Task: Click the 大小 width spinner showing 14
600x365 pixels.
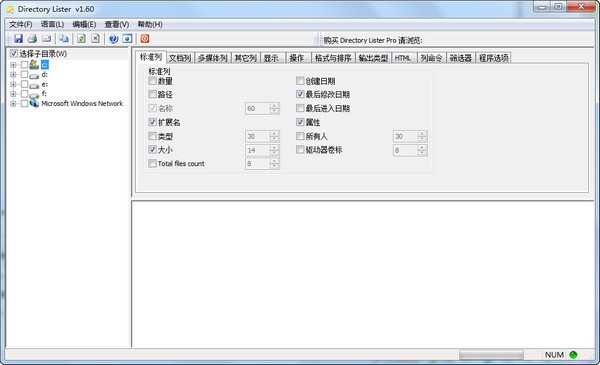Action: [x=262, y=150]
